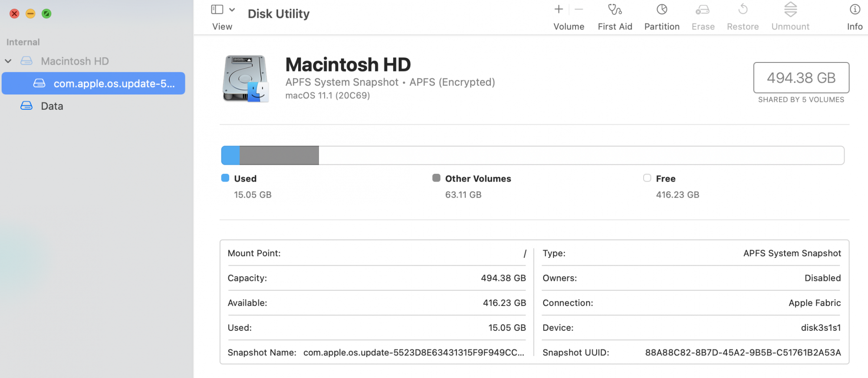The height and width of the screenshot is (378, 868).
Task: Toggle sidebar with the View icon
Action: [x=217, y=10]
